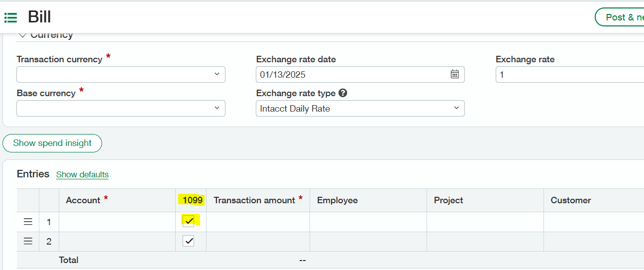Select the Employee cell in row 2
The height and width of the screenshot is (270, 644).
tap(368, 241)
